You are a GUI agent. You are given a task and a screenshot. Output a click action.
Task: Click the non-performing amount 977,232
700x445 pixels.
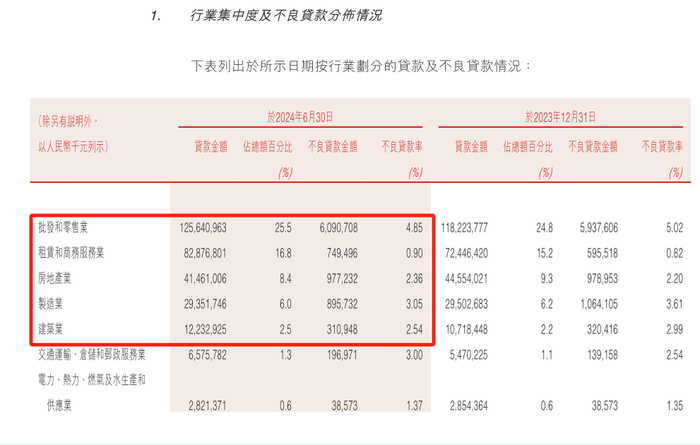pyautogui.click(x=342, y=279)
